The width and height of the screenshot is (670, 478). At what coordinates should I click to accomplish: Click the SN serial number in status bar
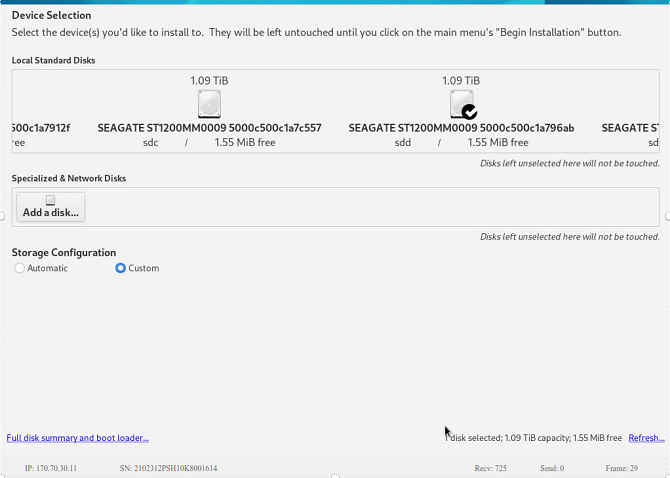[x=168, y=468]
